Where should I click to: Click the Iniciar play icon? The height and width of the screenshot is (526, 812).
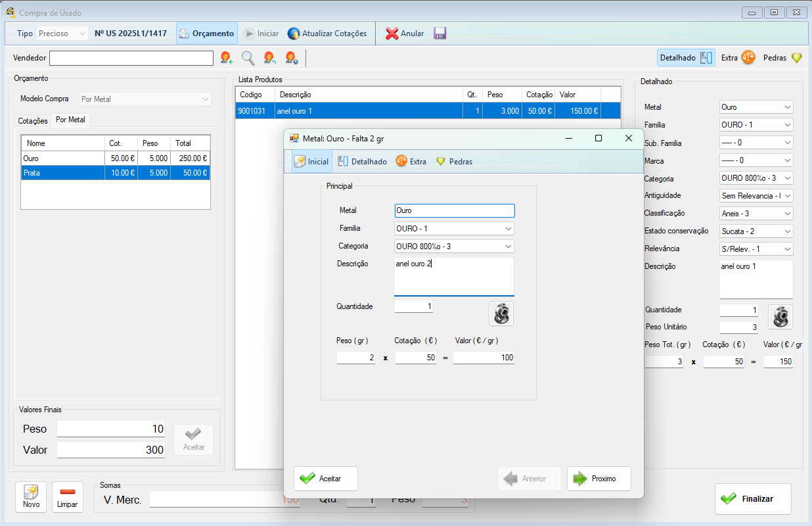249,34
